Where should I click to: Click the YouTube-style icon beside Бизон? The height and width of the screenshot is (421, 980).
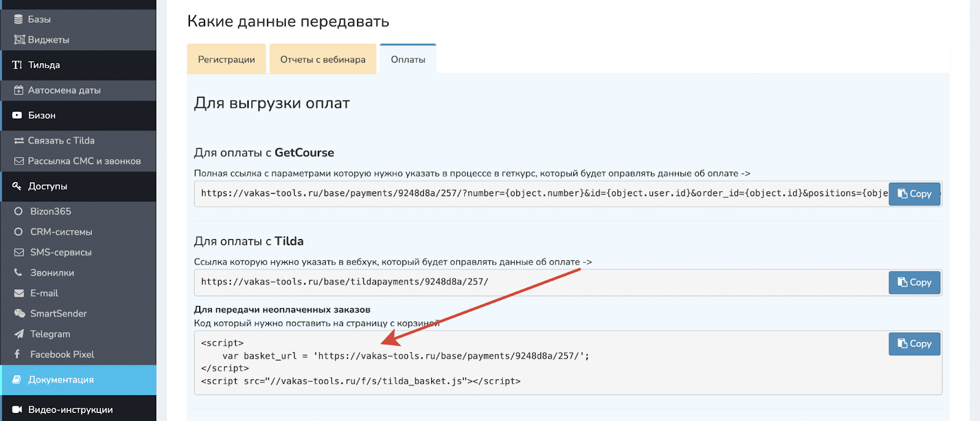pos(17,115)
